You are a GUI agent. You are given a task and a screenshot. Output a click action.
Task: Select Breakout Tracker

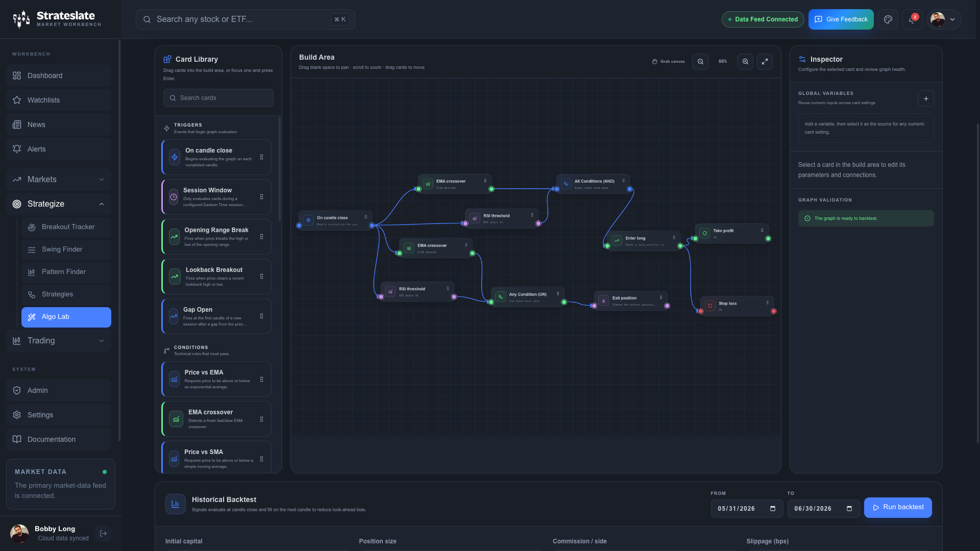coord(66,227)
